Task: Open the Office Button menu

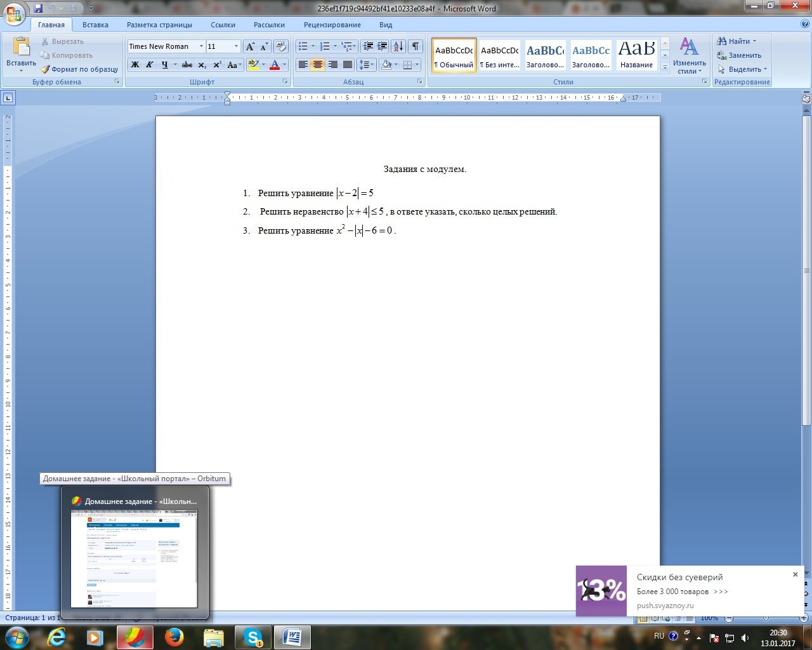Action: pos(14,14)
